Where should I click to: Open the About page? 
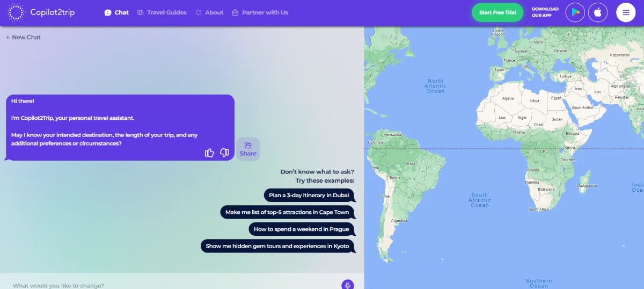[209, 12]
